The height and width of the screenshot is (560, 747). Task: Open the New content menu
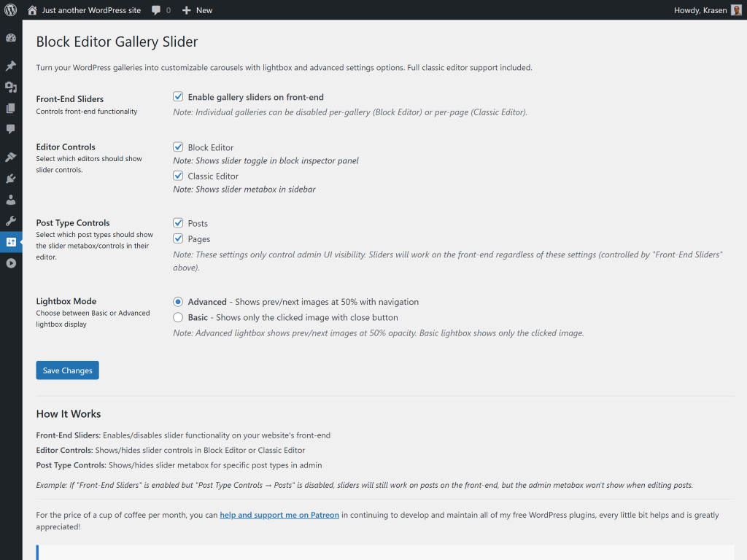197,10
